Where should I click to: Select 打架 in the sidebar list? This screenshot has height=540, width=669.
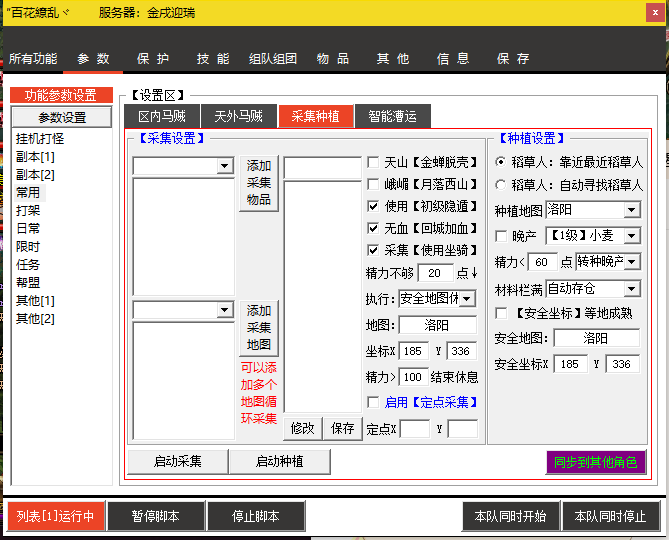[x=28, y=211]
